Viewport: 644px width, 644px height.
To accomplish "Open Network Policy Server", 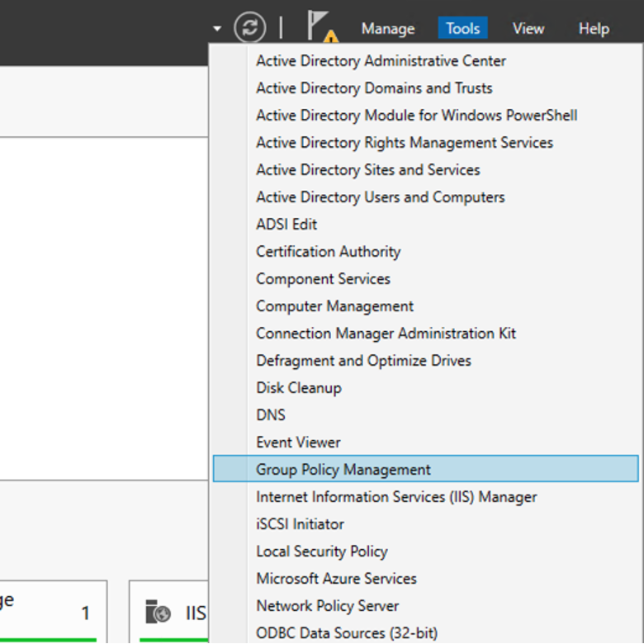I will click(327, 605).
